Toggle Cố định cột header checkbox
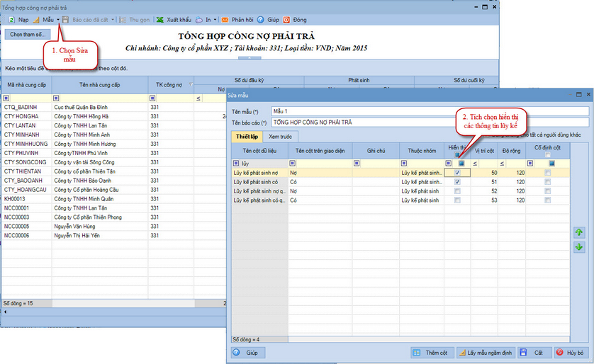 548,154
